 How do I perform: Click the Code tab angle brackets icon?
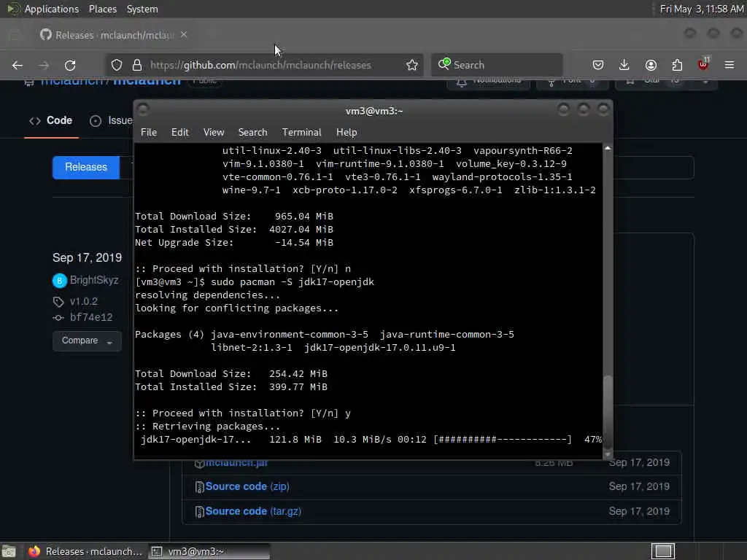point(35,121)
